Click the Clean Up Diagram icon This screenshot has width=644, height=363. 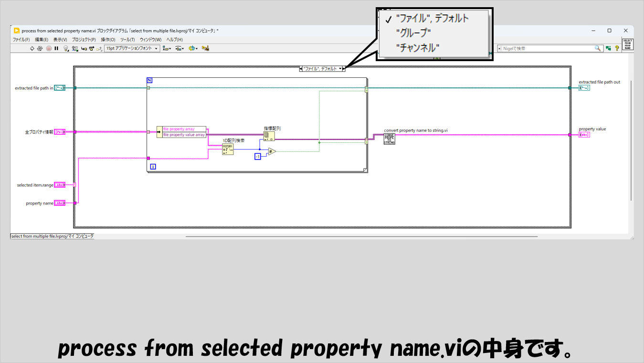pyautogui.click(x=206, y=48)
